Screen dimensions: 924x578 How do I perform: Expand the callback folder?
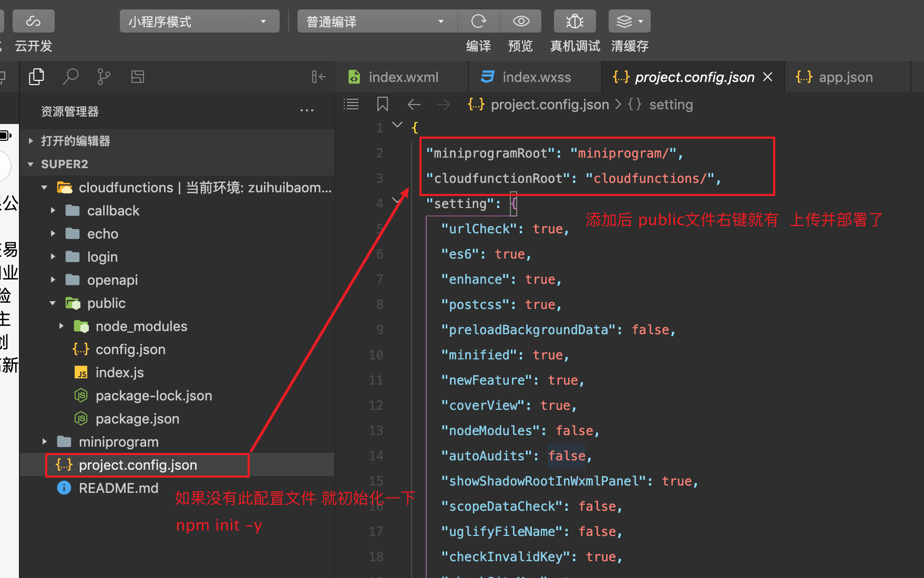tap(177, 211)
